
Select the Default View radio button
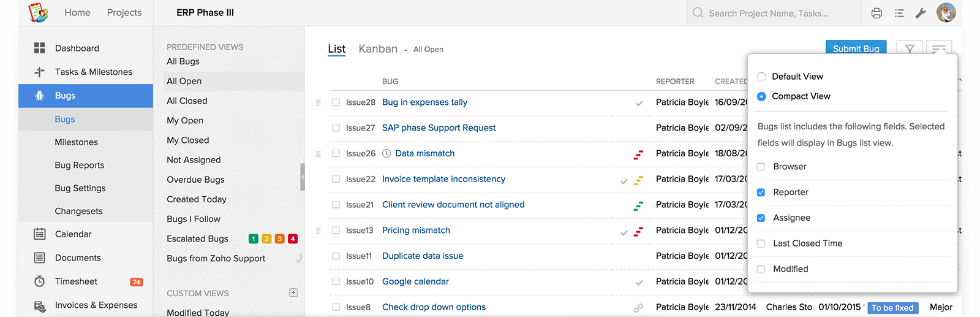[x=761, y=77]
